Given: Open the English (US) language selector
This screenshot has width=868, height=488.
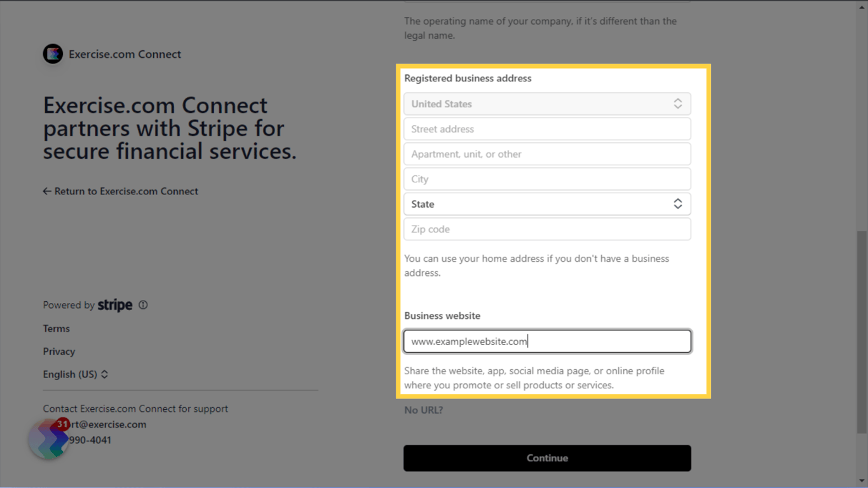Looking at the screenshot, I should (76, 374).
